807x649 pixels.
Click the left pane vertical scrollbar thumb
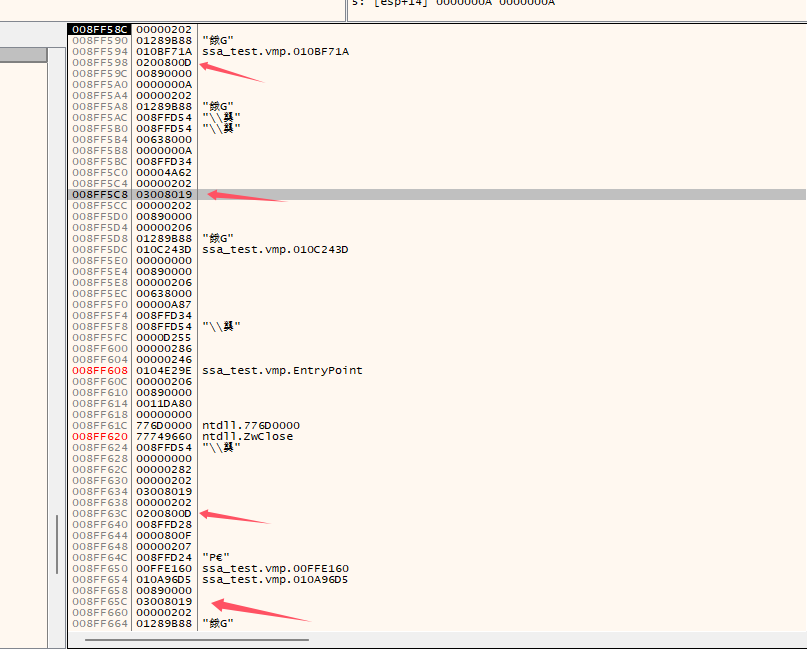57,544
